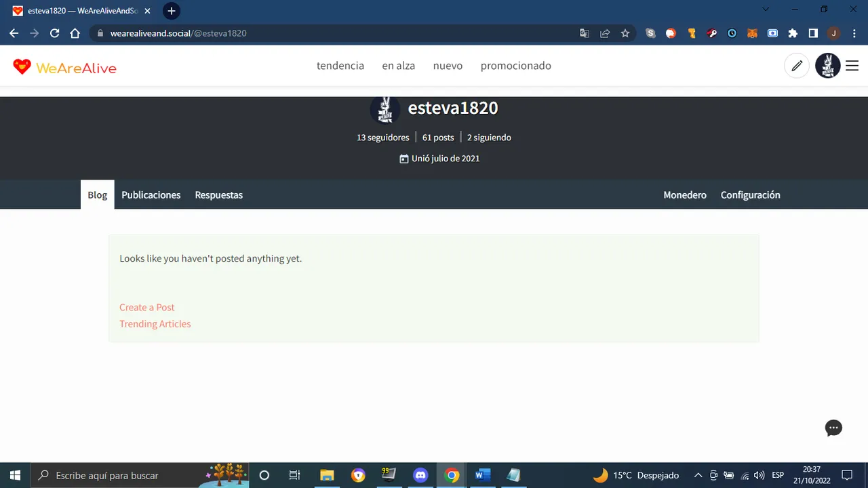Switch to the Respuestas tab
The height and width of the screenshot is (488, 868).
219,195
